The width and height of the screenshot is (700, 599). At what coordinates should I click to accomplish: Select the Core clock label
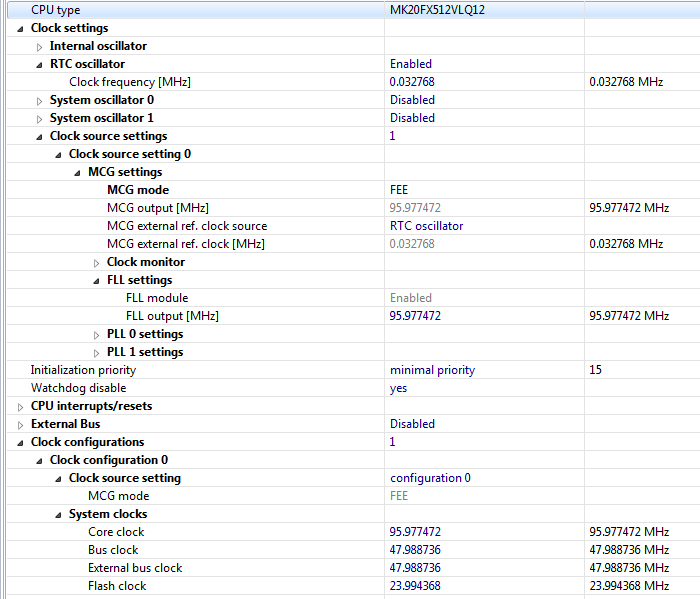(116, 532)
